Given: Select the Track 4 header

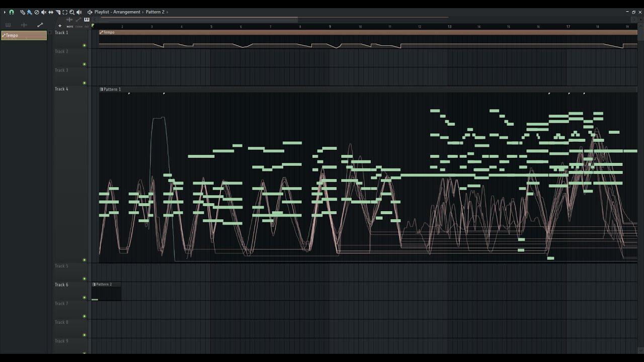Looking at the screenshot, I should click(x=70, y=174).
